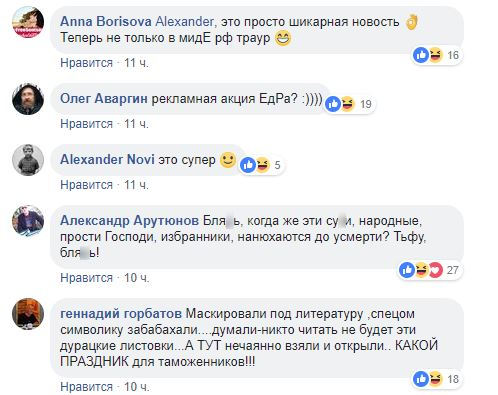Click the tagged Alexander mention in Anna's comment
The width and height of the screenshot is (498, 395).
(184, 22)
